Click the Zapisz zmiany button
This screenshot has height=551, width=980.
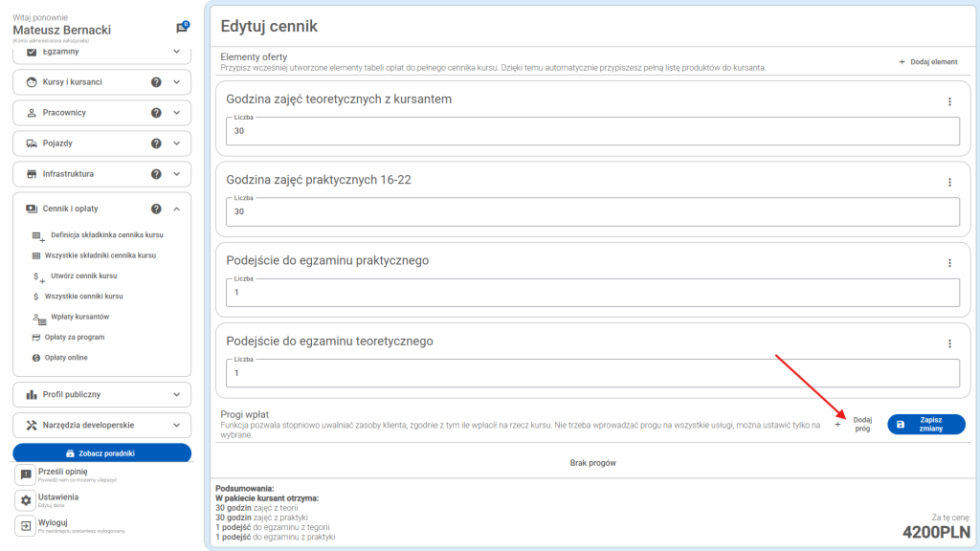925,424
